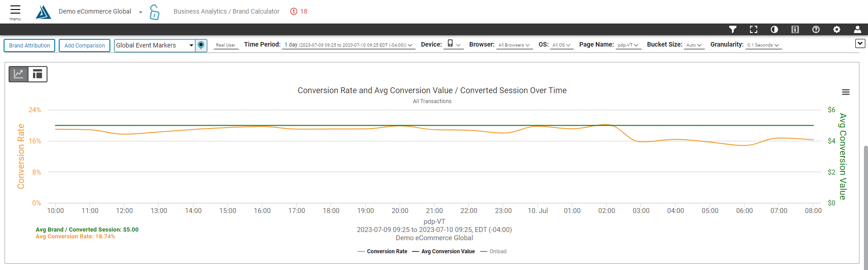Open chart context hamburger menu

pyautogui.click(x=846, y=92)
